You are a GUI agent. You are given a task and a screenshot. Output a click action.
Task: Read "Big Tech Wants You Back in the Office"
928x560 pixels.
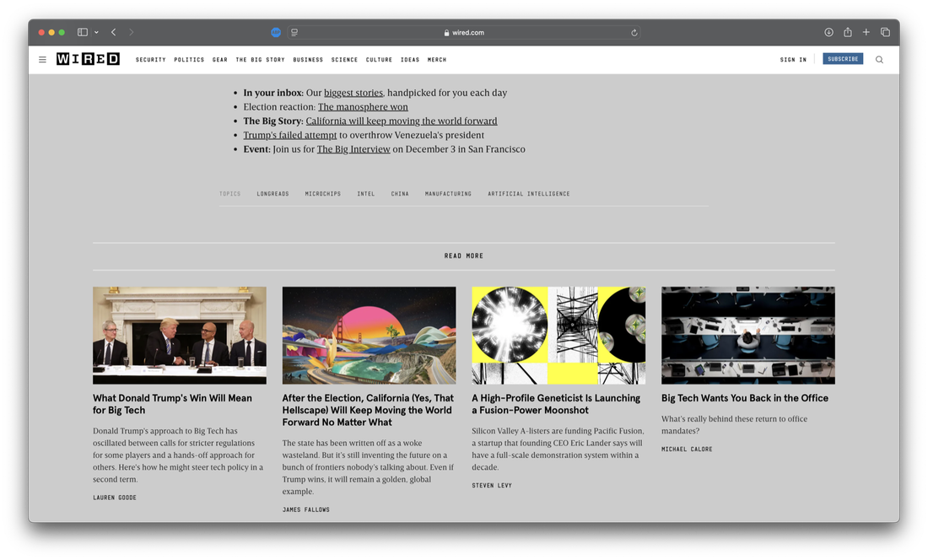745,399
